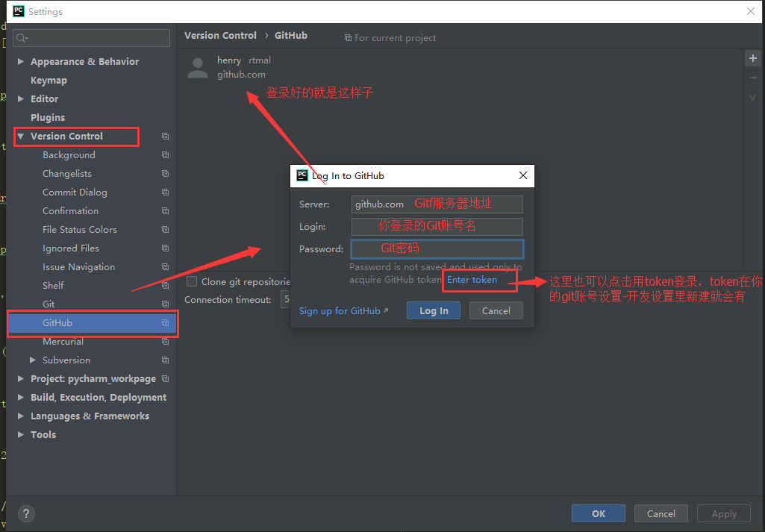Open Keymap settings page
Image resolution: width=765 pixels, height=532 pixels.
pos(49,80)
